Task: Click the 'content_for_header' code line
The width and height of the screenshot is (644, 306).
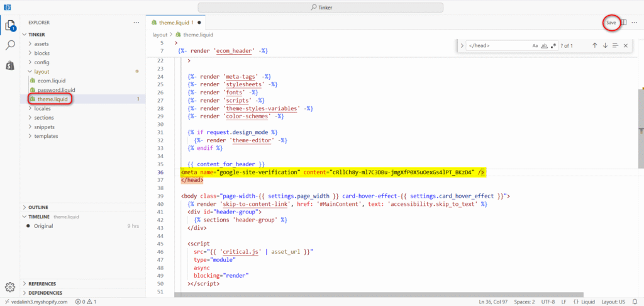Action: (x=226, y=164)
